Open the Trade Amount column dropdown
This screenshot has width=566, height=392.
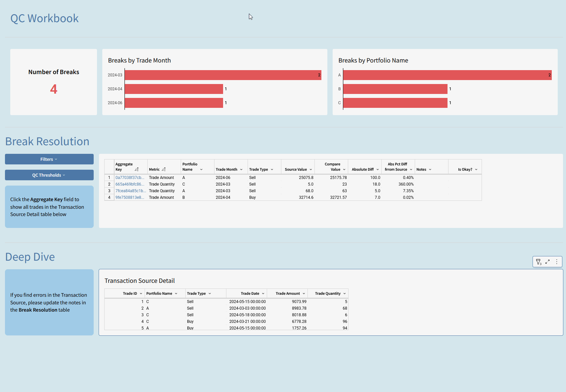point(304,294)
